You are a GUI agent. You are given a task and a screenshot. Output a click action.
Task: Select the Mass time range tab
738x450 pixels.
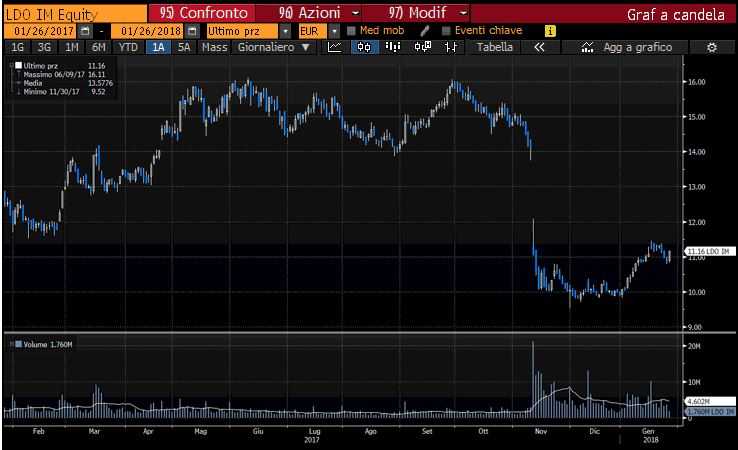click(x=215, y=47)
